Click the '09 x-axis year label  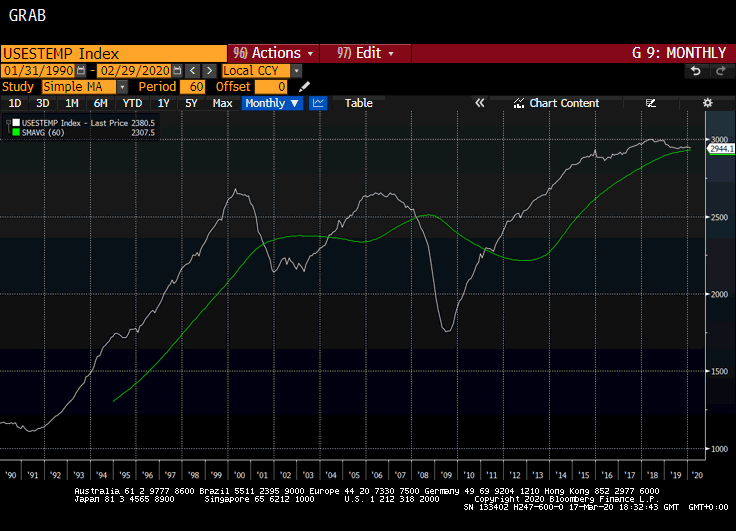coord(446,475)
